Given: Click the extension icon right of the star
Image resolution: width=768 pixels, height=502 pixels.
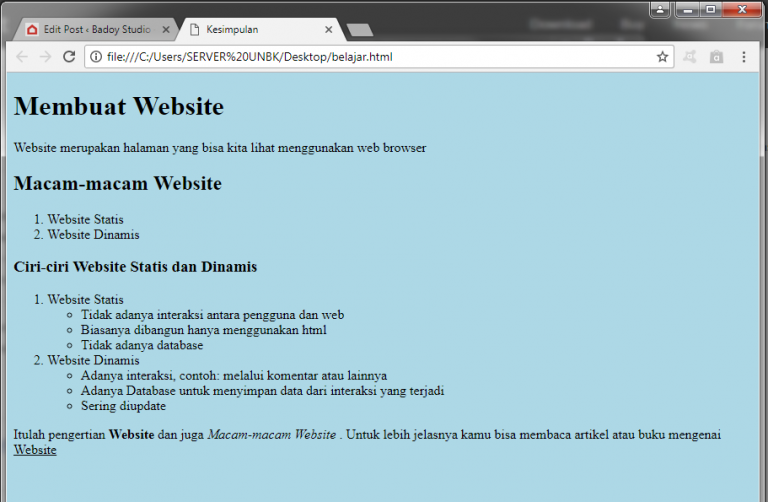Looking at the screenshot, I should coord(690,57).
